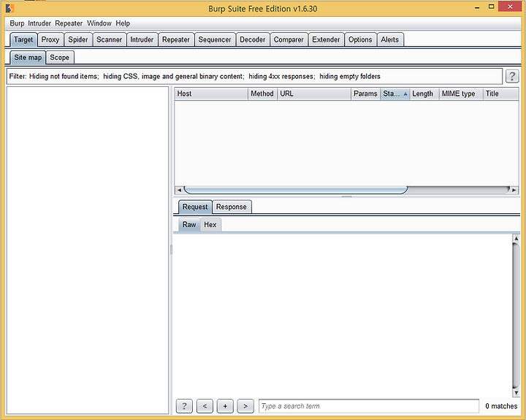Sort table by URL column

[x=314, y=94]
